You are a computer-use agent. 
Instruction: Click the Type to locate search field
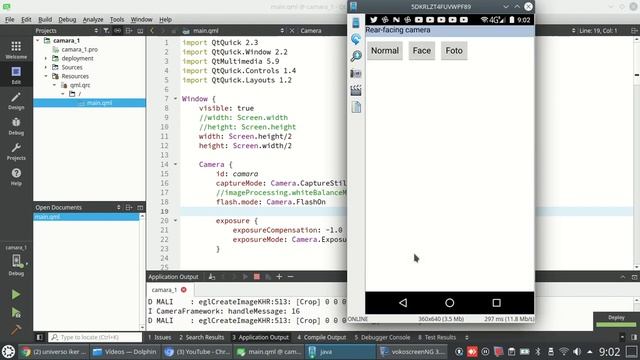[x=95, y=337]
